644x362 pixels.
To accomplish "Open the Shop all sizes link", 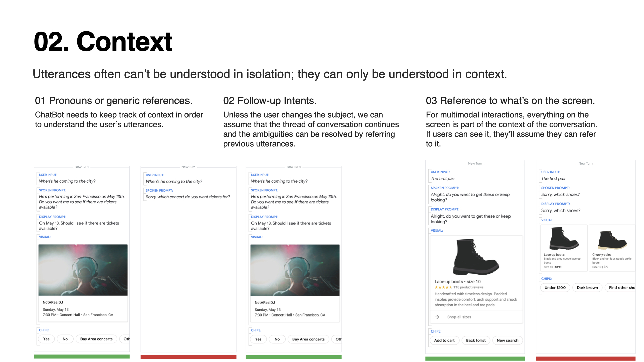I will coord(459,317).
